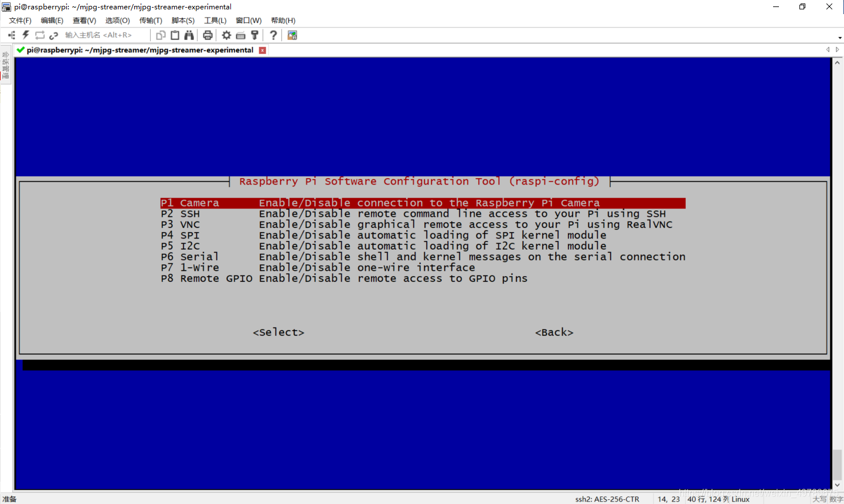Click the green connected checkmark on tab
This screenshot has width=844, height=504.
point(21,50)
